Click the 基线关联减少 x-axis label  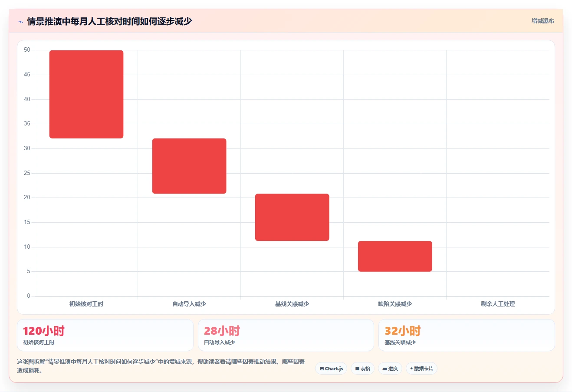coord(292,304)
